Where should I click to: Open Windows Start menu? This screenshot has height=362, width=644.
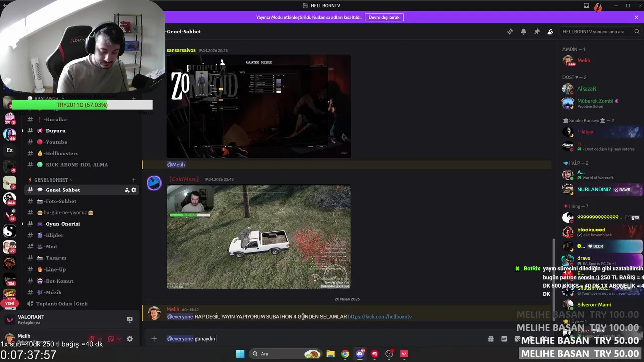tap(240, 354)
